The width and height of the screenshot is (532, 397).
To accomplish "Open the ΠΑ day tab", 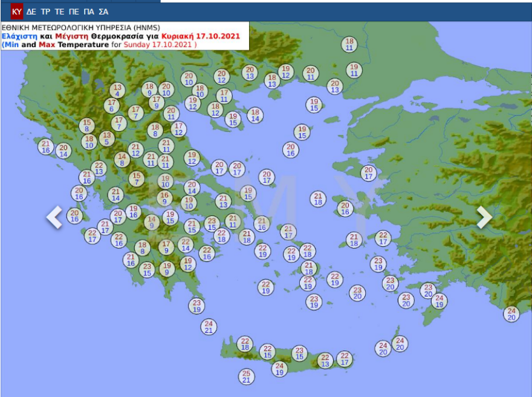I will (x=89, y=11).
